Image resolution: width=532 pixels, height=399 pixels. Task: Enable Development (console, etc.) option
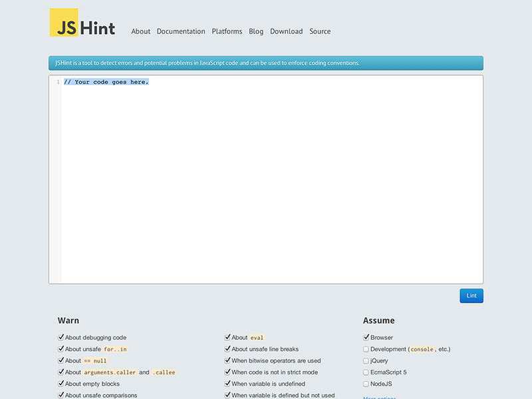[366, 349]
